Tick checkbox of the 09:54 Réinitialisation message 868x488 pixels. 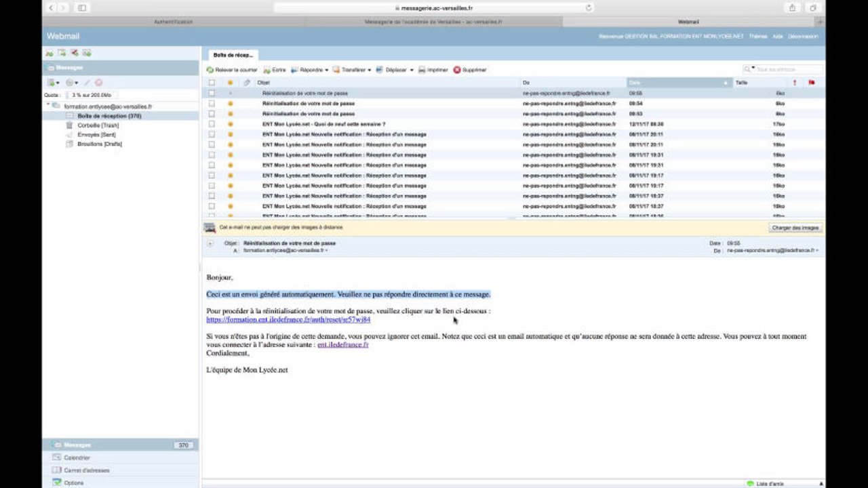(212, 104)
